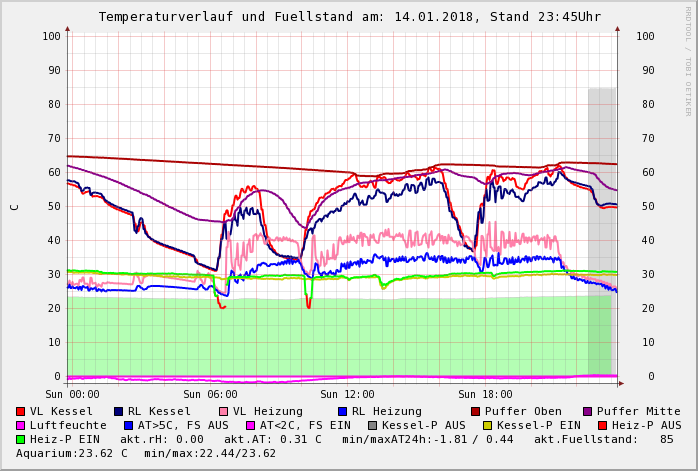
Task: Click the Sun 06:00 time axis label
Action: coord(210,394)
